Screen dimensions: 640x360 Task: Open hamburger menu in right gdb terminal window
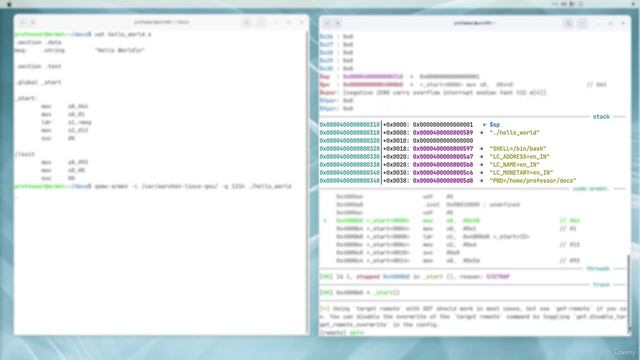[x=582, y=23]
